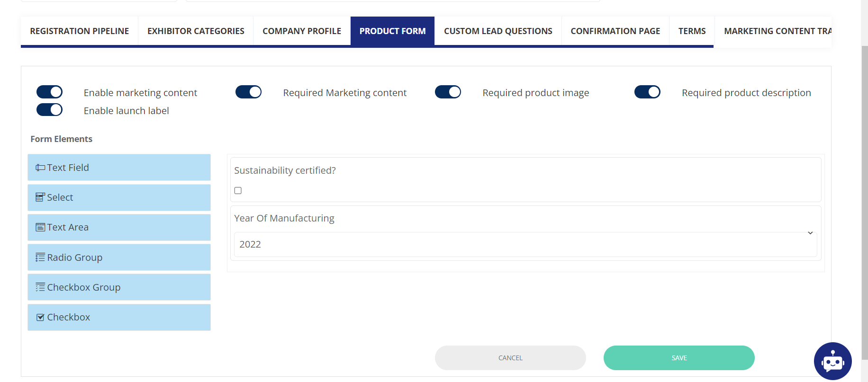Disable the Enable marketing content toggle

tap(50, 92)
